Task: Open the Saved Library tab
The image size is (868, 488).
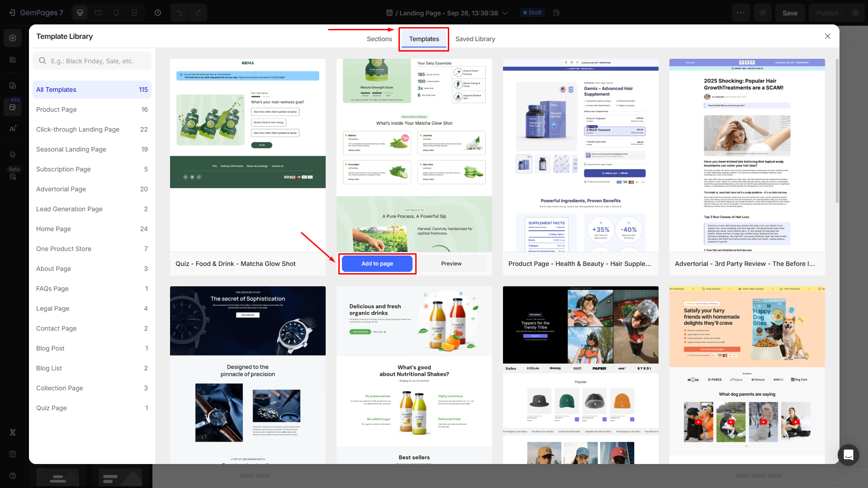Action: click(x=475, y=39)
